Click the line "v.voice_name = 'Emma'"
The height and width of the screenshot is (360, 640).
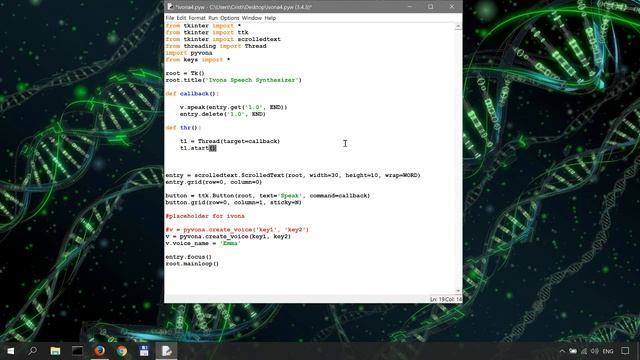[203, 243]
